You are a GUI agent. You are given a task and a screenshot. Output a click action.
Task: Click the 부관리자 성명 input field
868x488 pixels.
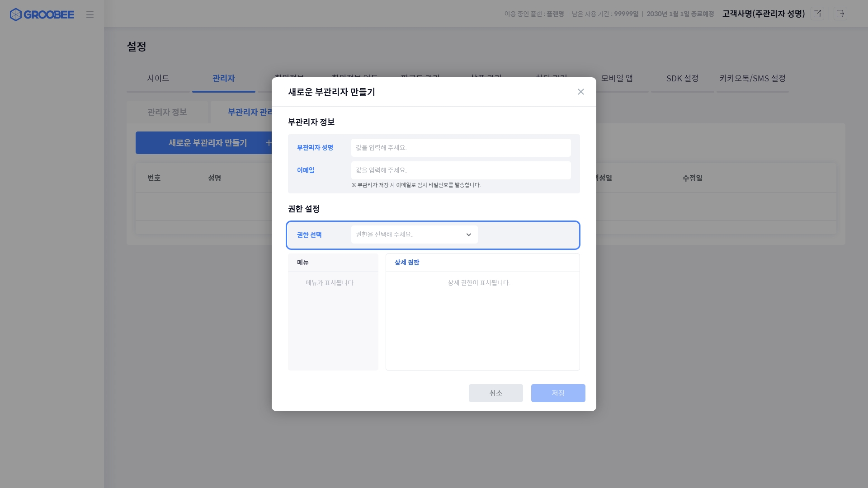coord(461,148)
